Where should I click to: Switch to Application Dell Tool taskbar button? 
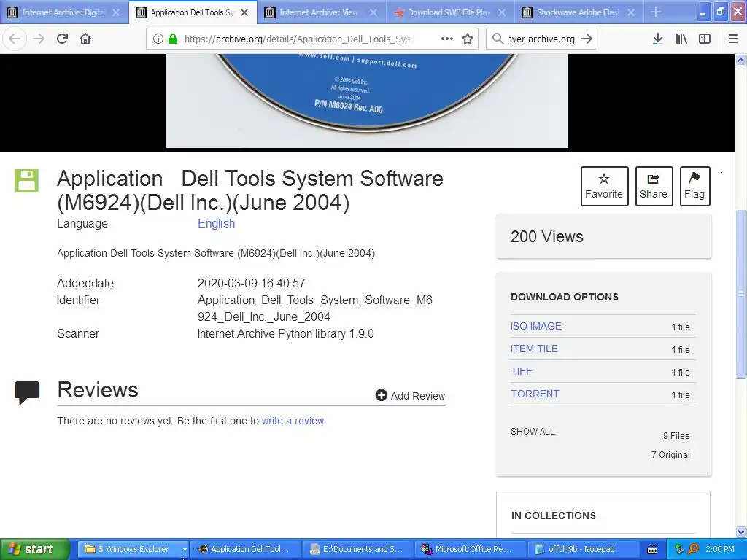[245, 549]
